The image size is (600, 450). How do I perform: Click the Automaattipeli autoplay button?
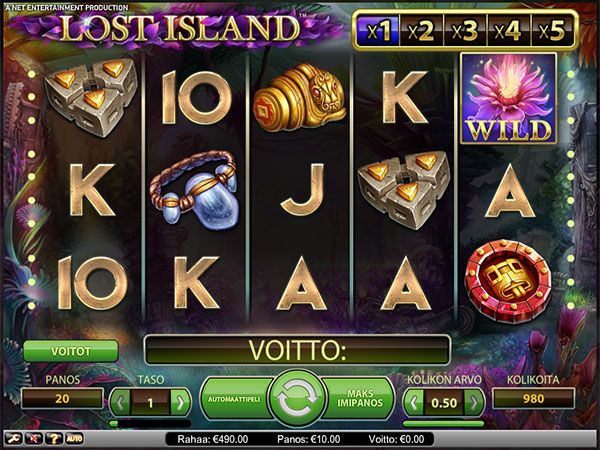pyautogui.click(x=235, y=398)
